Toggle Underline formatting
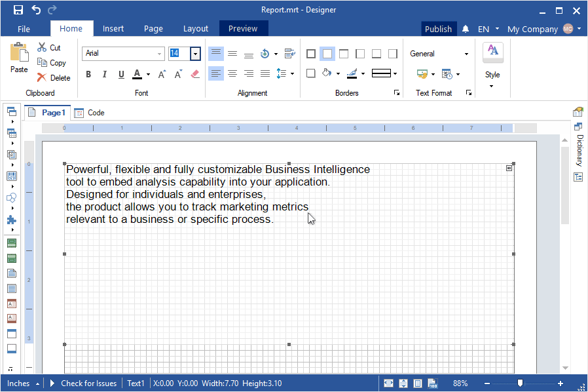 point(121,74)
